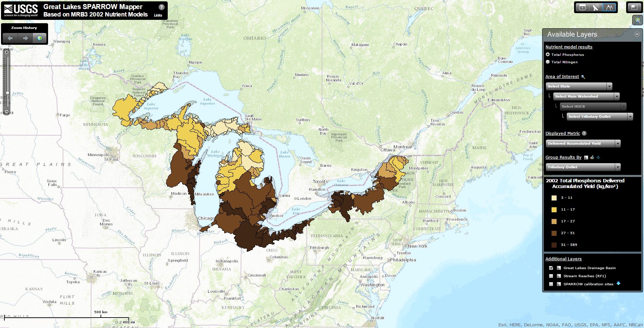Collapse the Available Layers panel
644x328 pixels.
tap(637, 34)
